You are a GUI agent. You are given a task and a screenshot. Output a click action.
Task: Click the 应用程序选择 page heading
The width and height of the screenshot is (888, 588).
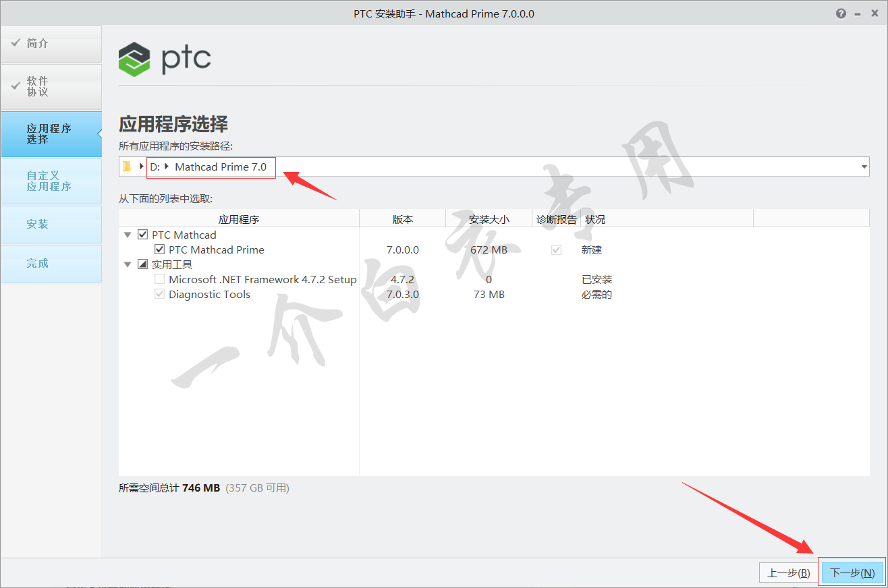[173, 123]
